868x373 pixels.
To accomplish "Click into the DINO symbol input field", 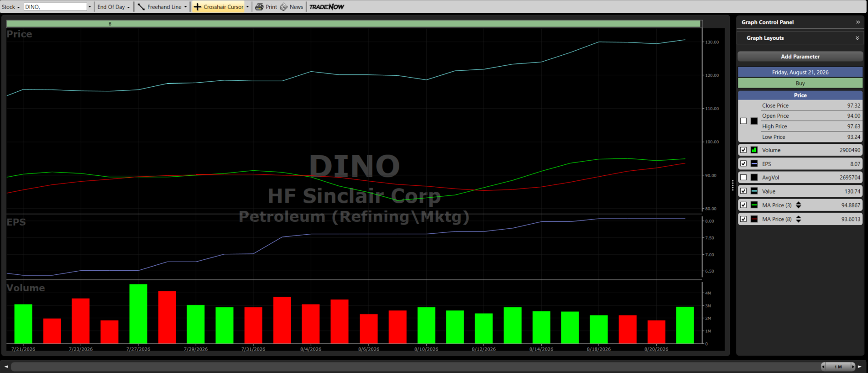I will [55, 7].
